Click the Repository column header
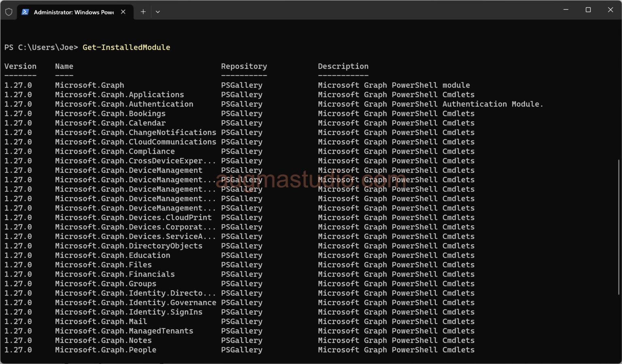The width and height of the screenshot is (622, 364). [244, 66]
